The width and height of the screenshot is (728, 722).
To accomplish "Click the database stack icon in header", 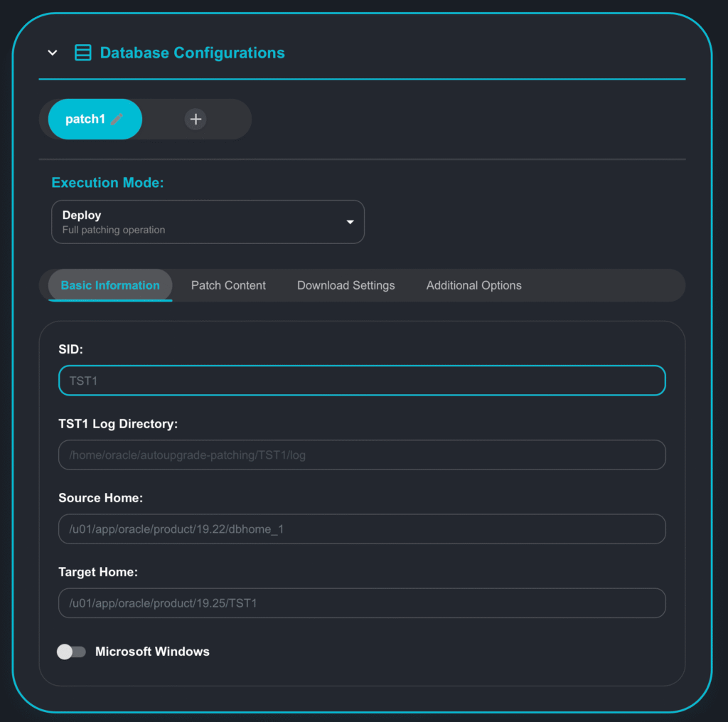I will (83, 53).
